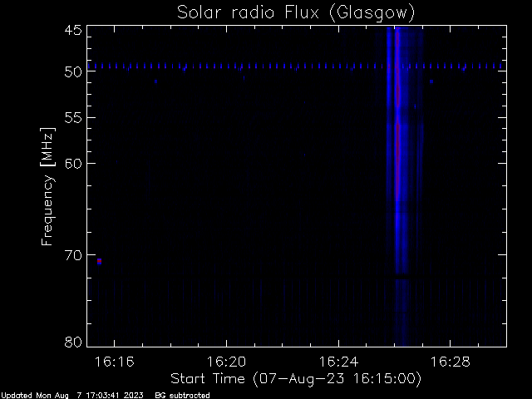Viewport: 532px width, 399px height.
Task: Click the 60 frequency tick label
Action: click(x=73, y=163)
